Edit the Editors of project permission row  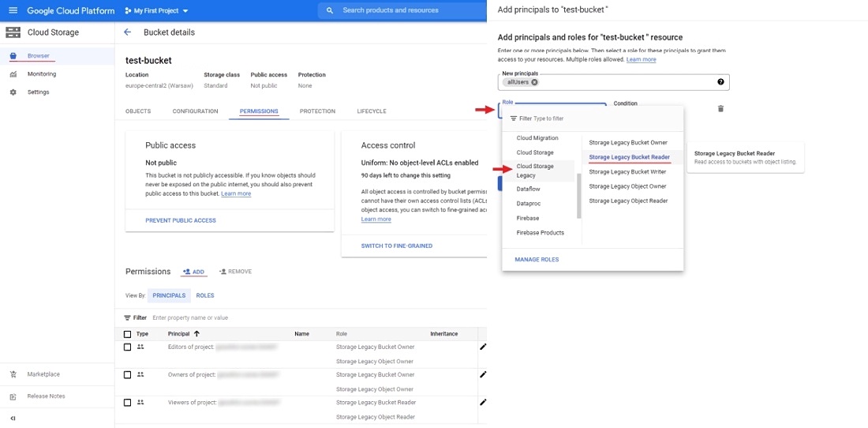[483, 347]
